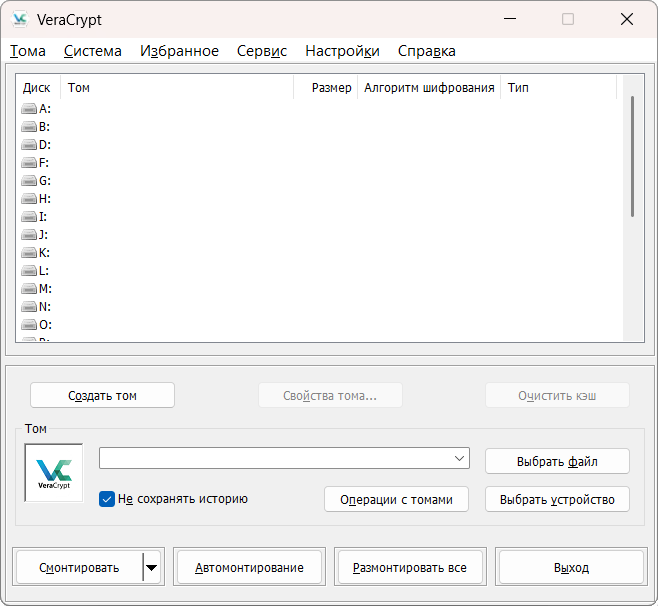Open Операции с томами
This screenshot has height=606, width=658.
click(x=396, y=499)
